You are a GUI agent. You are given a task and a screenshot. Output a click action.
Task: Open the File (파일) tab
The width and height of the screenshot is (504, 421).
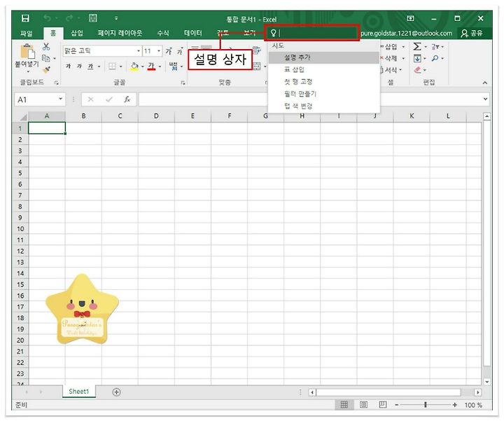[27, 33]
